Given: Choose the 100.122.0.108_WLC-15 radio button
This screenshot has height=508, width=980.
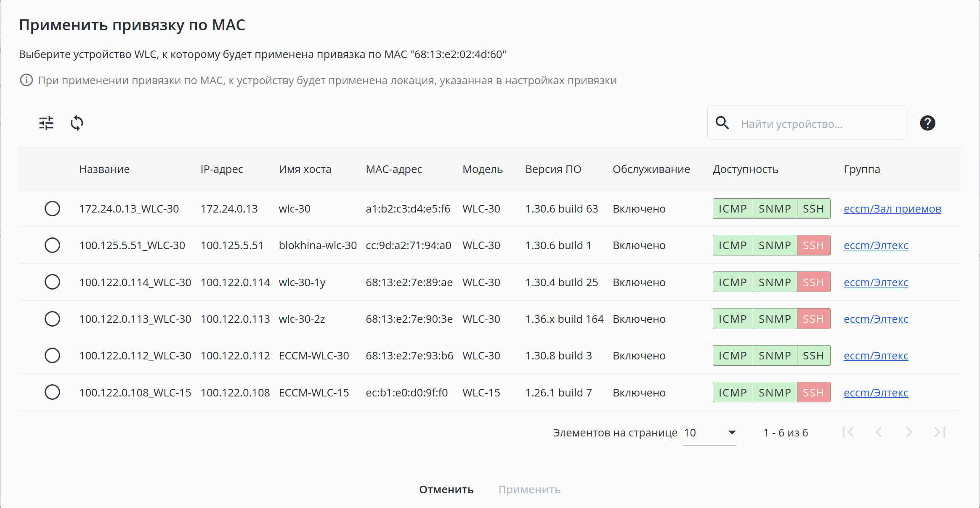Looking at the screenshot, I should pyautogui.click(x=52, y=392).
